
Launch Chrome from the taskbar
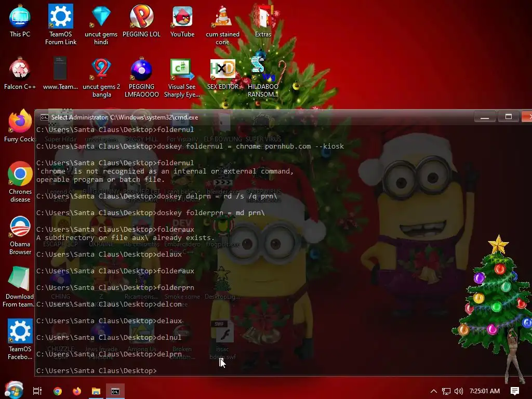pos(58,391)
